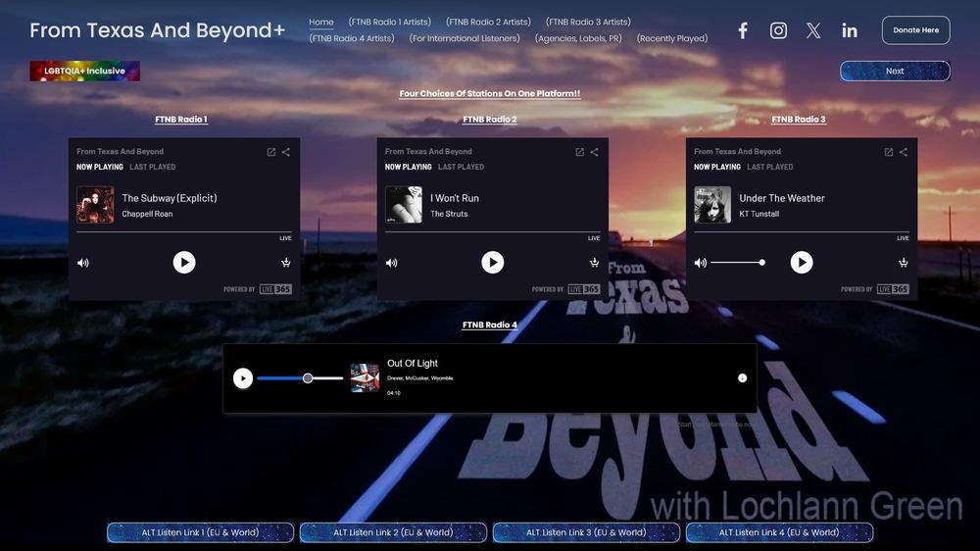Play the FTNB Radio 4 Out Of Light track
The image size is (980, 551).
[243, 377]
